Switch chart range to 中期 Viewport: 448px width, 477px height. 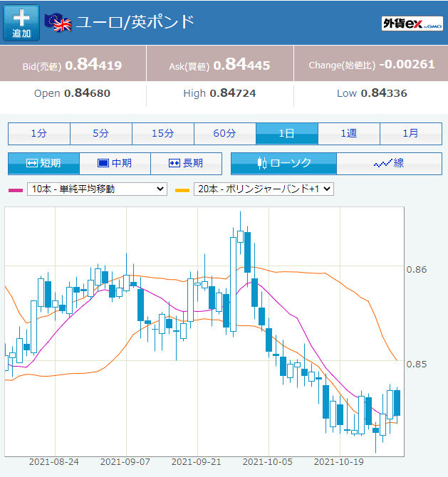[115, 163]
